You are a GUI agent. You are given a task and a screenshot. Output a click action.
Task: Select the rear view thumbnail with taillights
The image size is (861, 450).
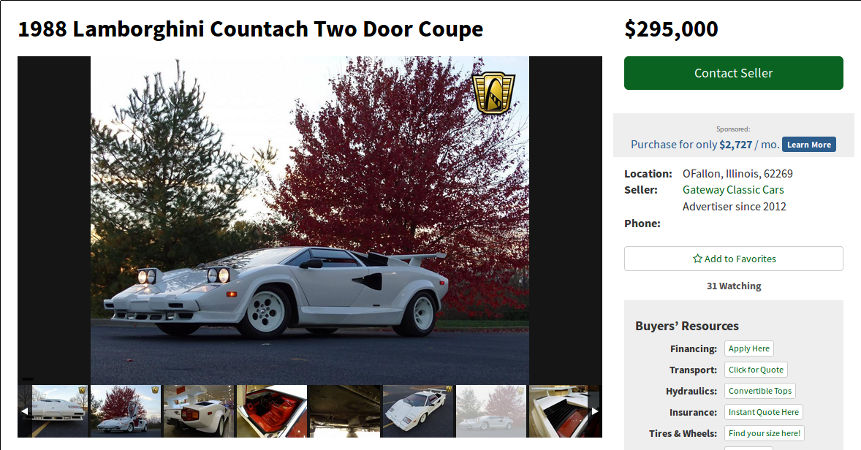[x=198, y=411]
